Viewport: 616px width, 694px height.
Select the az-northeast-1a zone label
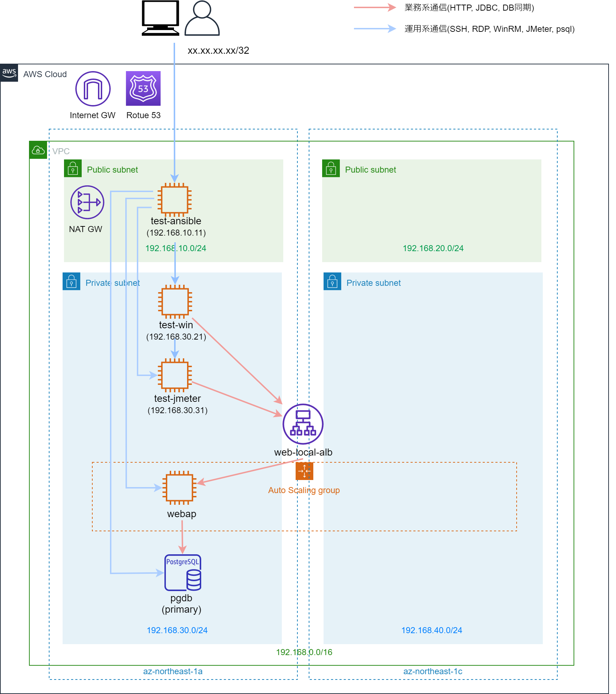point(173,671)
